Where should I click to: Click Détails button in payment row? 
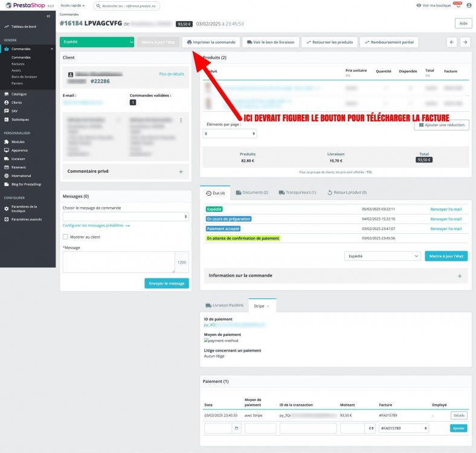[459, 416]
